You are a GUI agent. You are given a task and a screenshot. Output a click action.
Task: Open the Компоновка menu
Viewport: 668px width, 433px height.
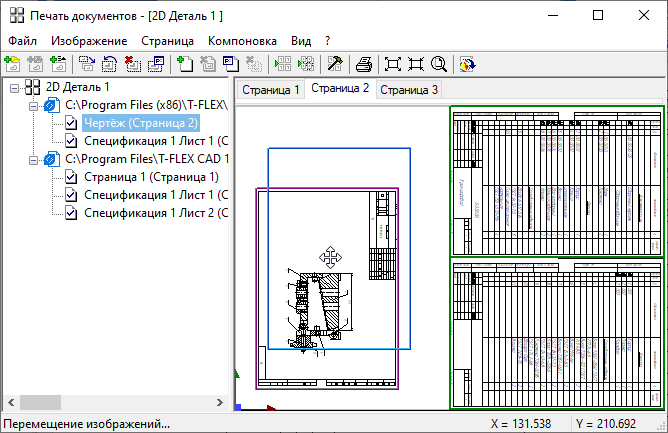point(242,41)
